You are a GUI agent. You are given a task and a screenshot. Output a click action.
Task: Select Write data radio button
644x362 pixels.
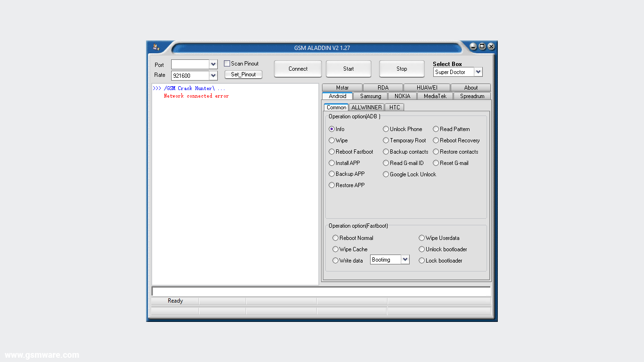click(x=335, y=260)
